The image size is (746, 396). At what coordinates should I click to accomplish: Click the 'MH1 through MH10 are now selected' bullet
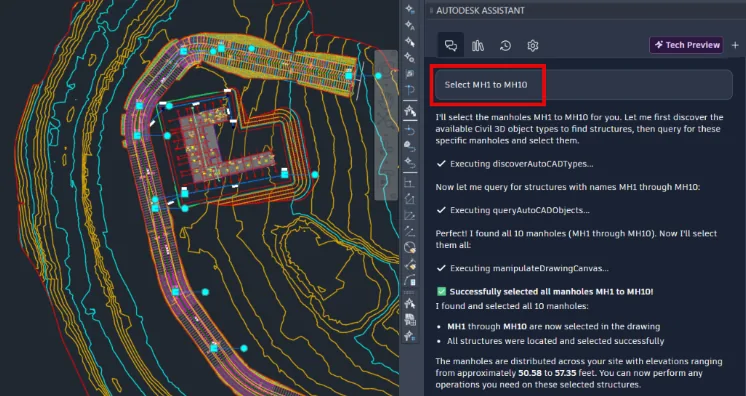[x=553, y=327]
